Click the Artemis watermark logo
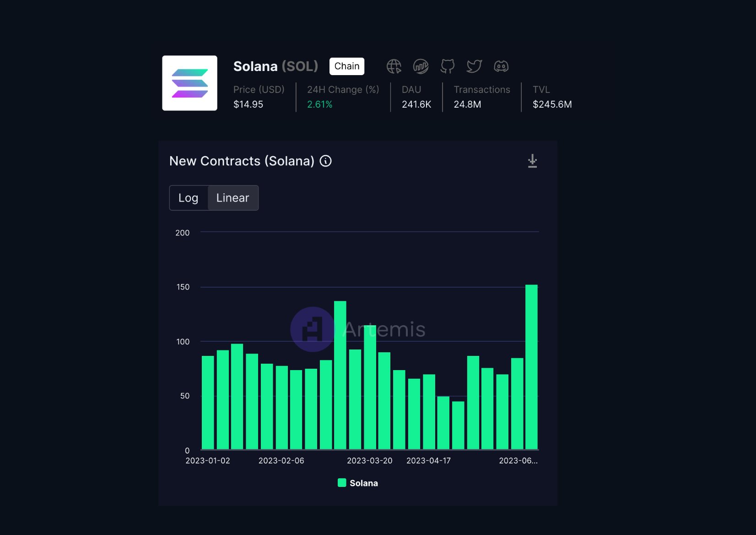756x535 pixels. pyautogui.click(x=312, y=329)
